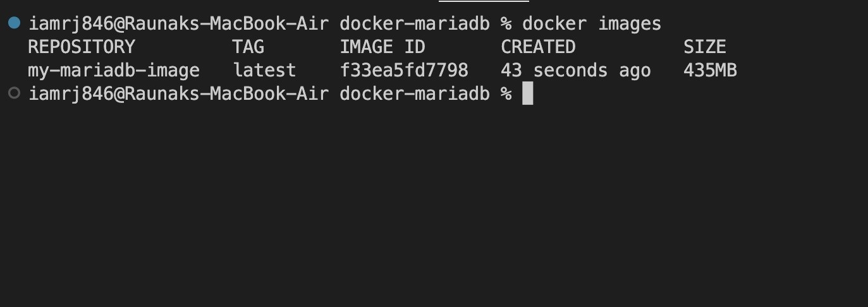Viewport: 868px width, 307px height.
Task: Click the 43 seconds ago text
Action: (575, 70)
